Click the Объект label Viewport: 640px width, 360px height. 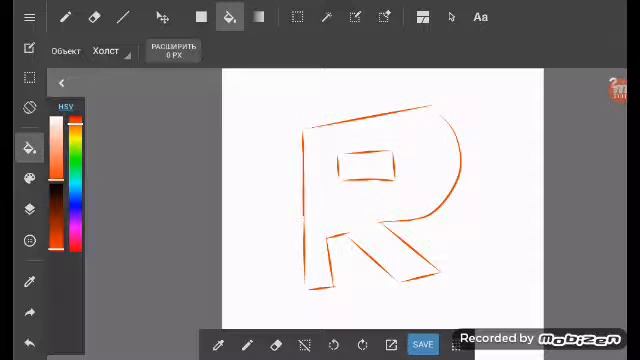(66, 51)
